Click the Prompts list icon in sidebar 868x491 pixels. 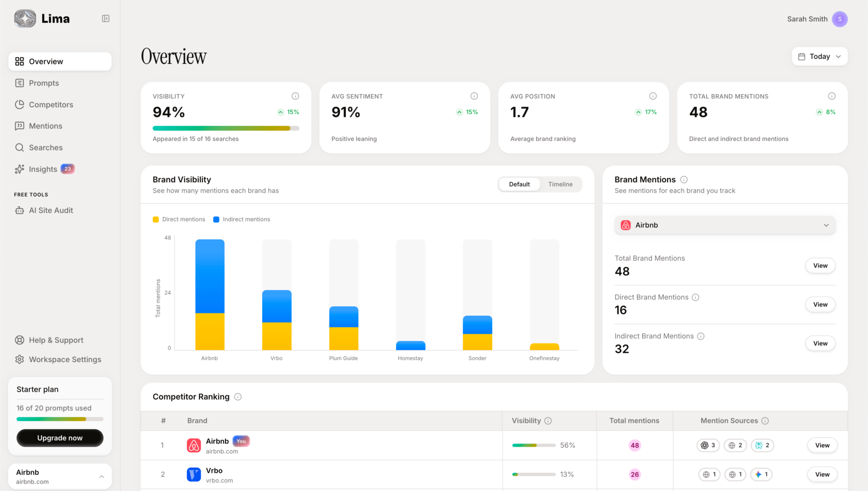point(19,83)
